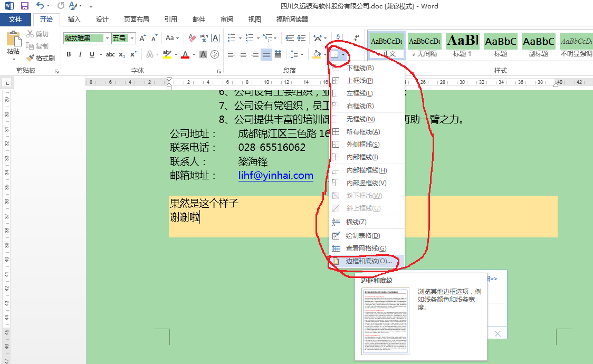This screenshot has width=593, height=364.
Task: Switch to the 插入 ribbon tab
Action: pyautogui.click(x=74, y=20)
